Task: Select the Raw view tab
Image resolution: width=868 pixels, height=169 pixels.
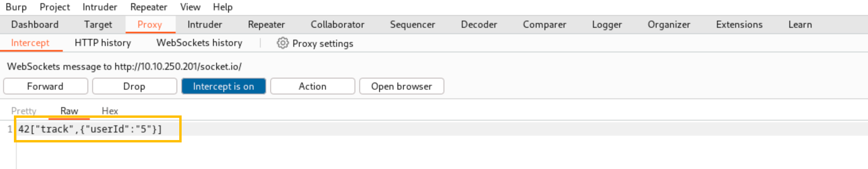Action: tap(69, 111)
